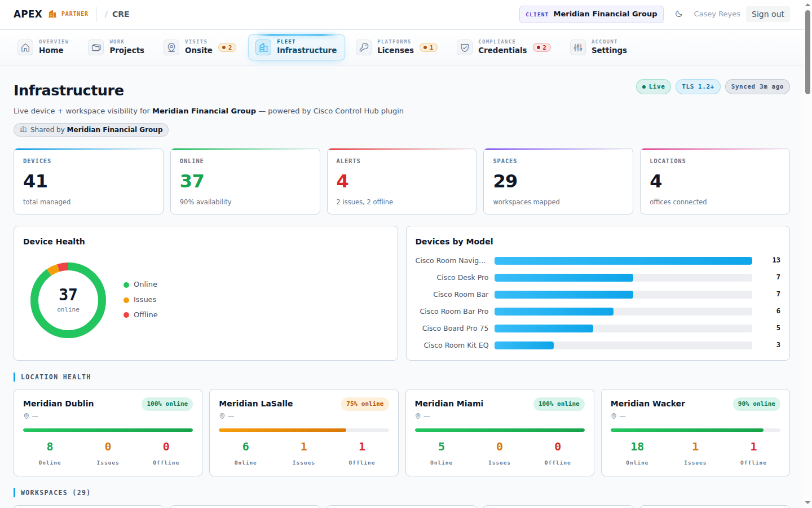Screen dimensions: 812x508
Task: Open the Meridian Wacker location card
Action: (x=695, y=432)
